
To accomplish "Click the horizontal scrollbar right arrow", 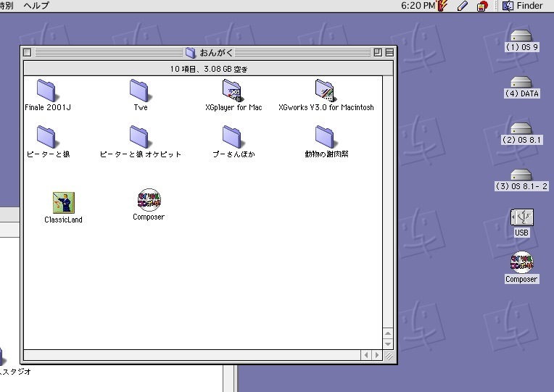I will [x=377, y=355].
